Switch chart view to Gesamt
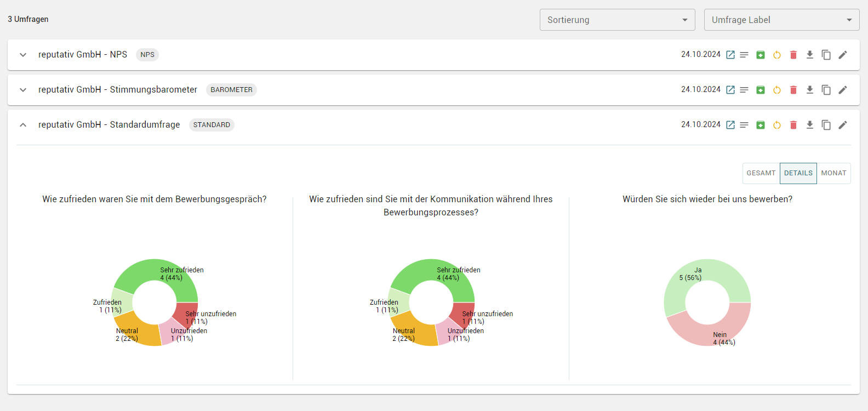This screenshot has height=411, width=868. click(x=761, y=173)
